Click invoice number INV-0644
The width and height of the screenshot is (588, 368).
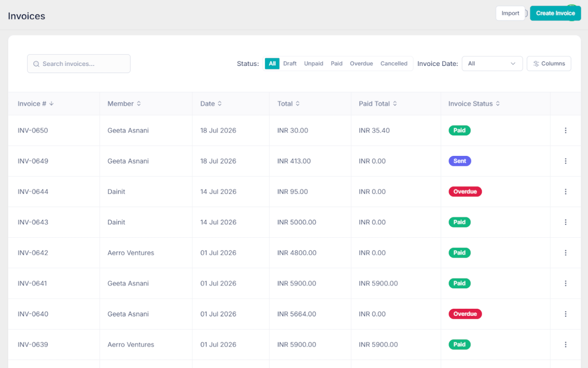click(x=33, y=192)
